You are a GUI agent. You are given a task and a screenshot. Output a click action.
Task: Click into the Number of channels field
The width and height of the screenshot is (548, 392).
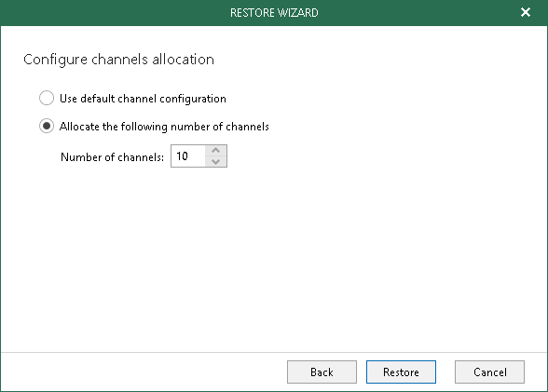(x=188, y=156)
